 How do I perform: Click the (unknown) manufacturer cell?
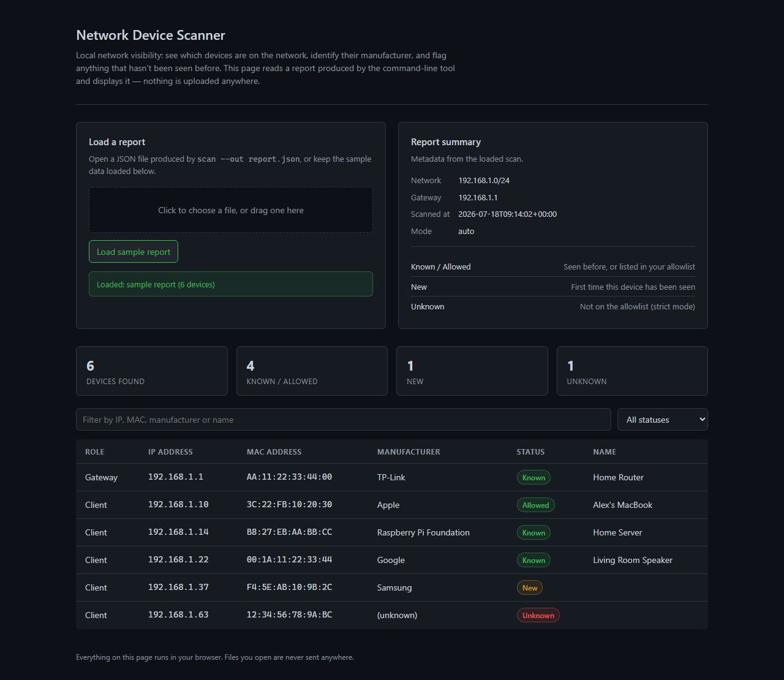(x=397, y=615)
